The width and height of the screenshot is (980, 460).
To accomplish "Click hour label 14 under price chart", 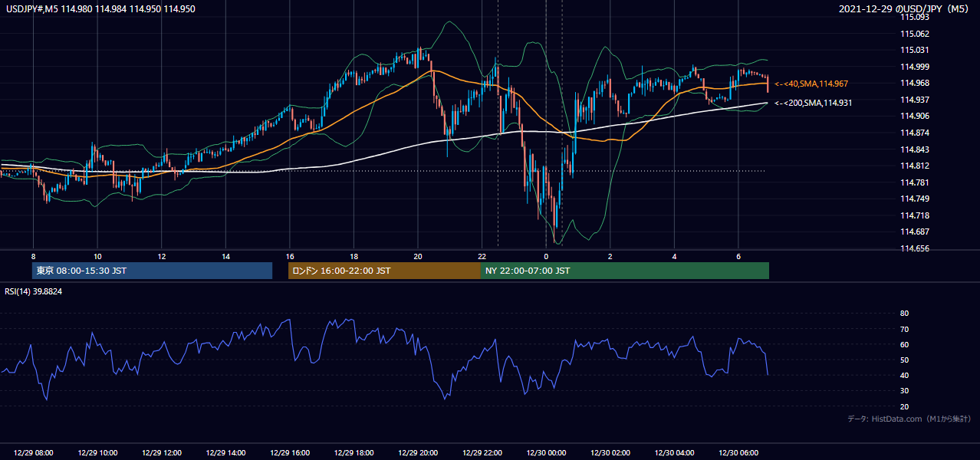I will pos(226,256).
